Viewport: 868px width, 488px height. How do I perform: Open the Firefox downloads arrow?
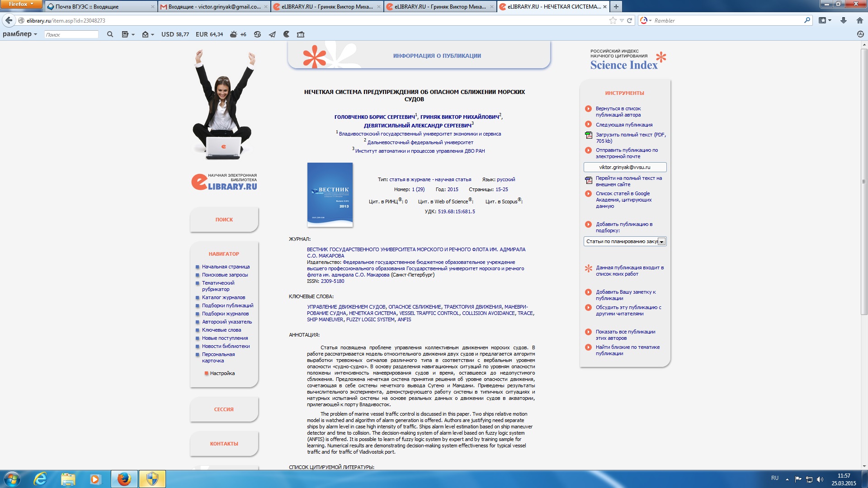[x=843, y=20]
